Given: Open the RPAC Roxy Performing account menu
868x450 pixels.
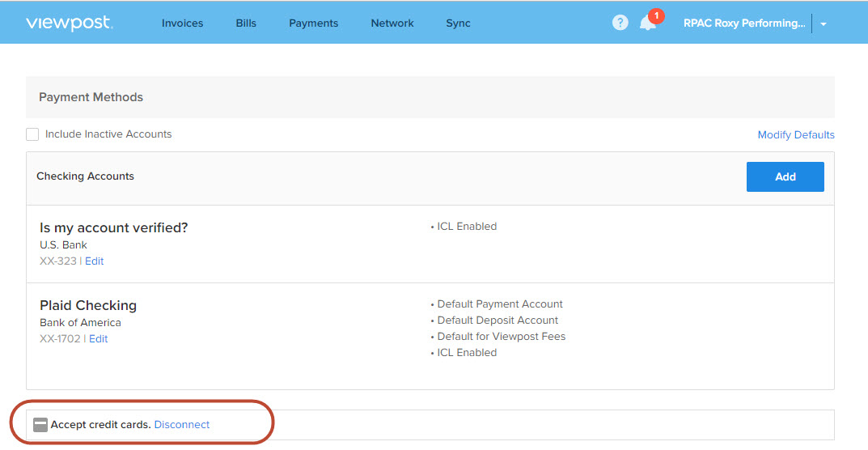Looking at the screenshot, I should click(x=744, y=23).
